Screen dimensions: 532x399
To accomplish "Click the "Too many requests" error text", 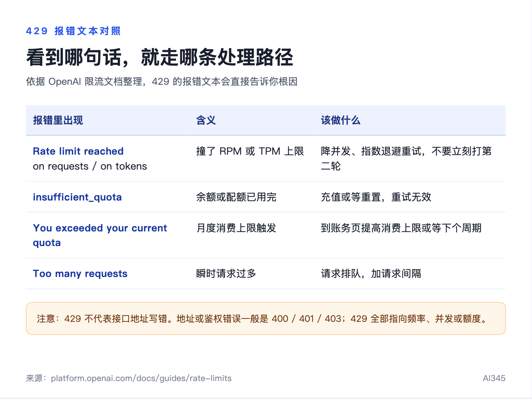I will point(80,274).
